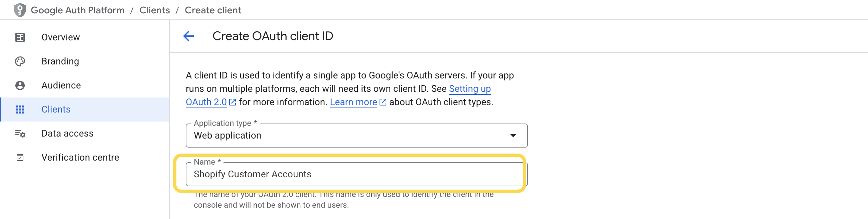
Task: Open the Overview section
Action: 85,37
